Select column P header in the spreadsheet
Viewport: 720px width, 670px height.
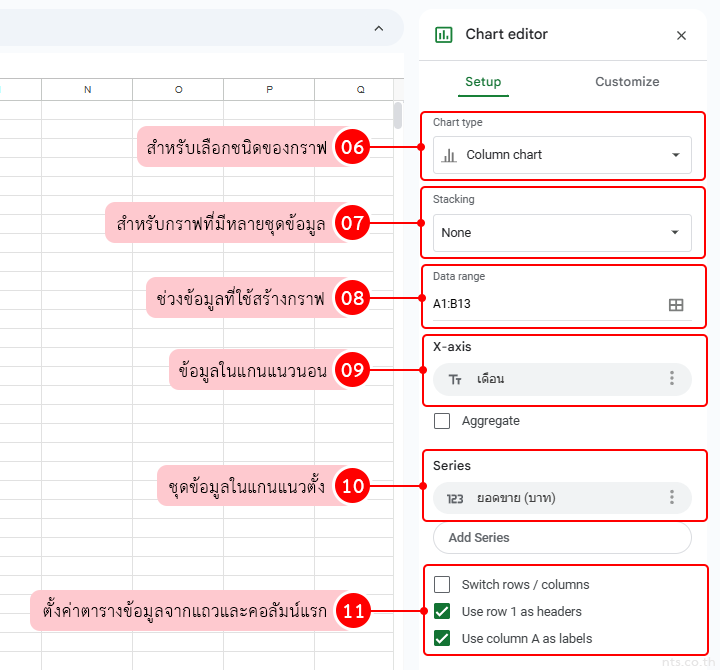click(269, 90)
